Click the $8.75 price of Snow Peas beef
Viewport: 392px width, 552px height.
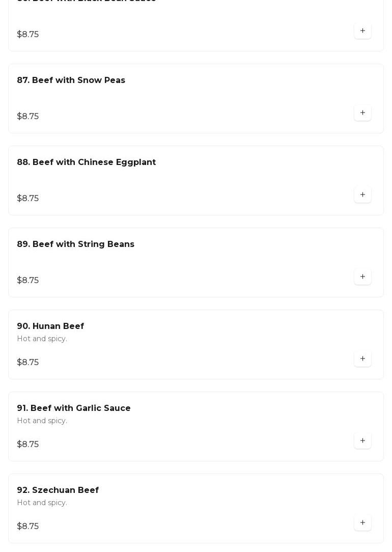pos(27,117)
